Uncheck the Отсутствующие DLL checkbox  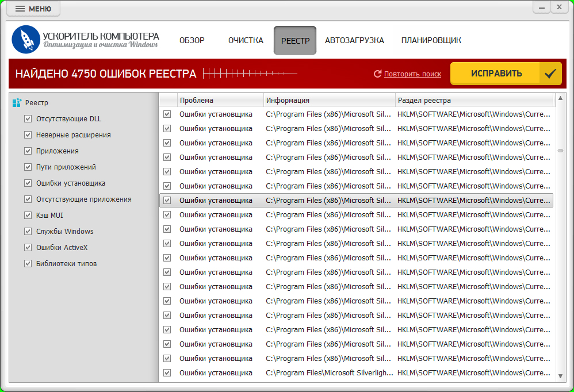pyautogui.click(x=28, y=119)
